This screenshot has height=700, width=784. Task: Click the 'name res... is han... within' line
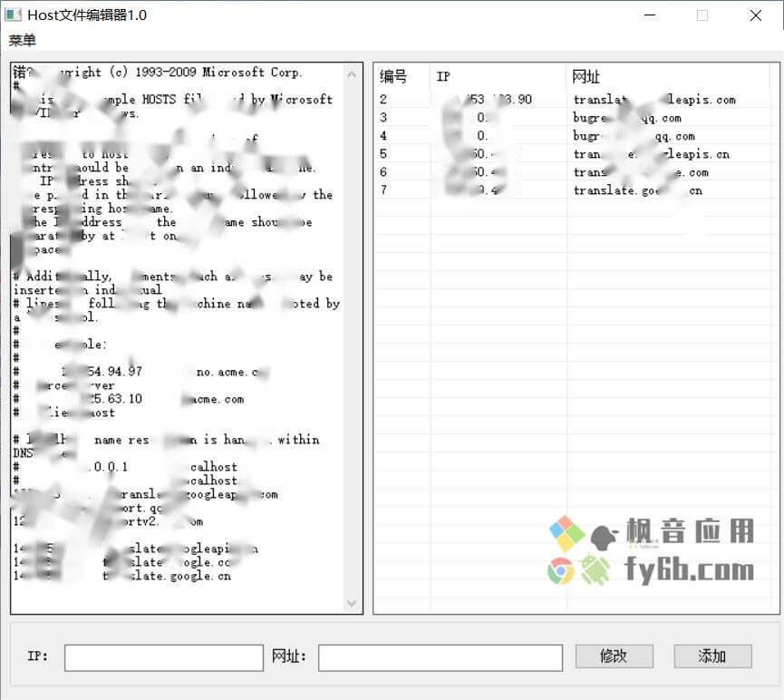coord(166,440)
